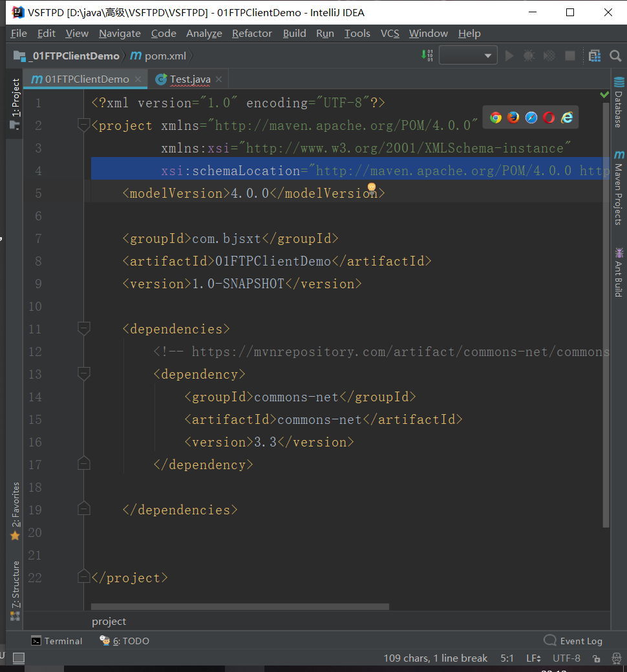Toggle read-only lock icon in status bar
The width and height of the screenshot is (627, 672).
[x=596, y=658]
